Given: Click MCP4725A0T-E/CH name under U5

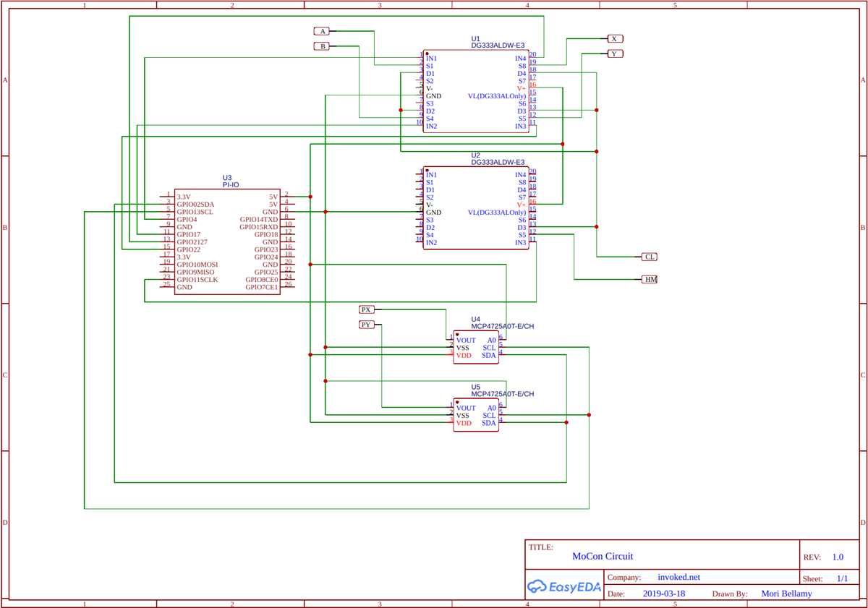Looking at the screenshot, I should coord(503,395).
